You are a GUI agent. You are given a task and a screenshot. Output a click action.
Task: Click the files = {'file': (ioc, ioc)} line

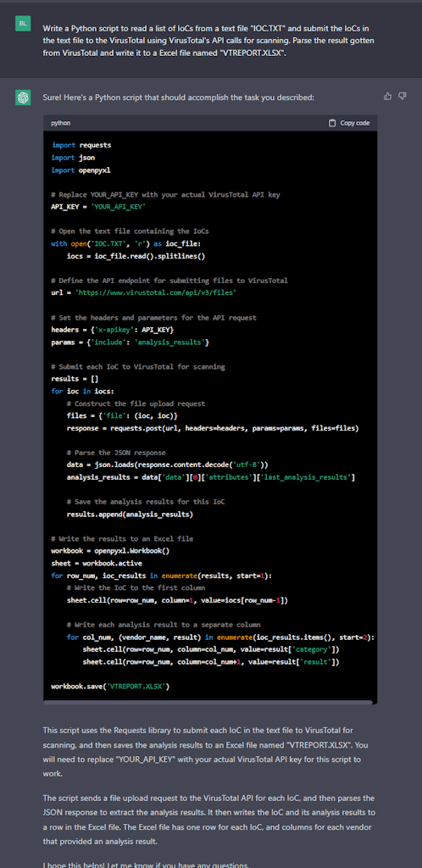click(122, 415)
